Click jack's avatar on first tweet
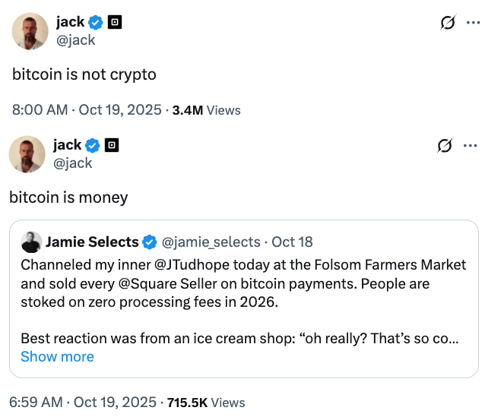This screenshot has height=420, width=504. 30,31
